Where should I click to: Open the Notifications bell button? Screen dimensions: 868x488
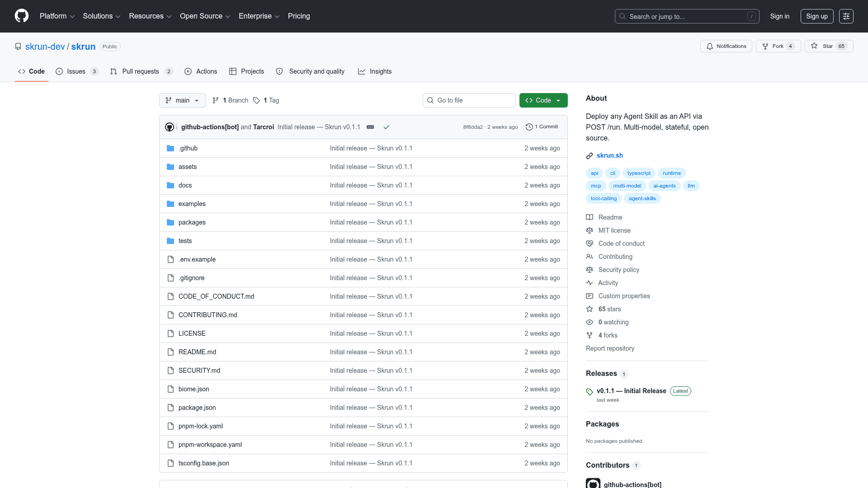726,46
